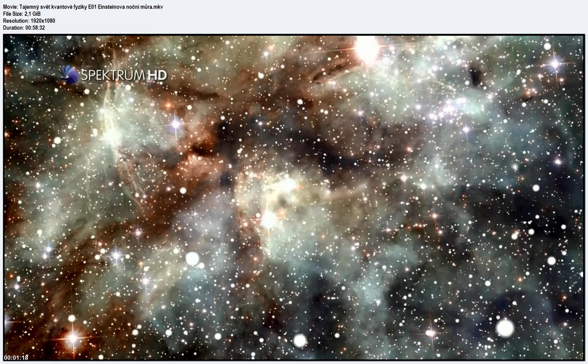Click the Resolution 1920x1080 text
The width and height of the screenshot is (588, 364).
tap(29, 21)
